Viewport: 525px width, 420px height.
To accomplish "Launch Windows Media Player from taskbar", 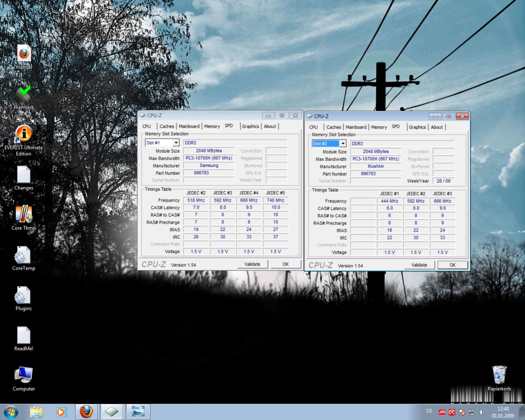I will pos(61,411).
